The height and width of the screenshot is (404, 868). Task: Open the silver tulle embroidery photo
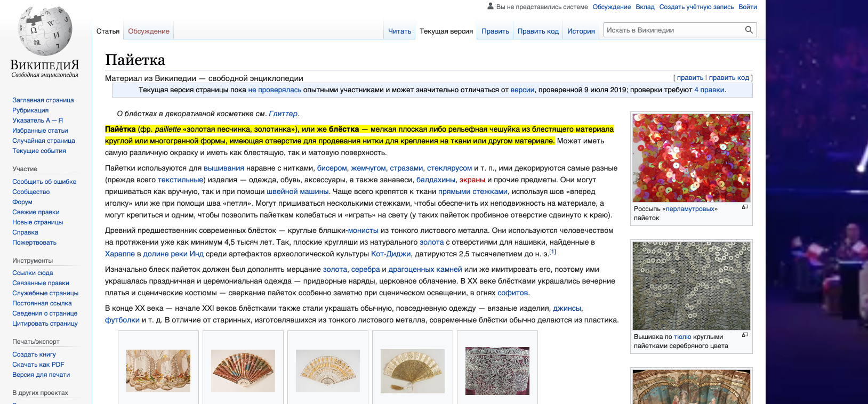[x=691, y=286]
